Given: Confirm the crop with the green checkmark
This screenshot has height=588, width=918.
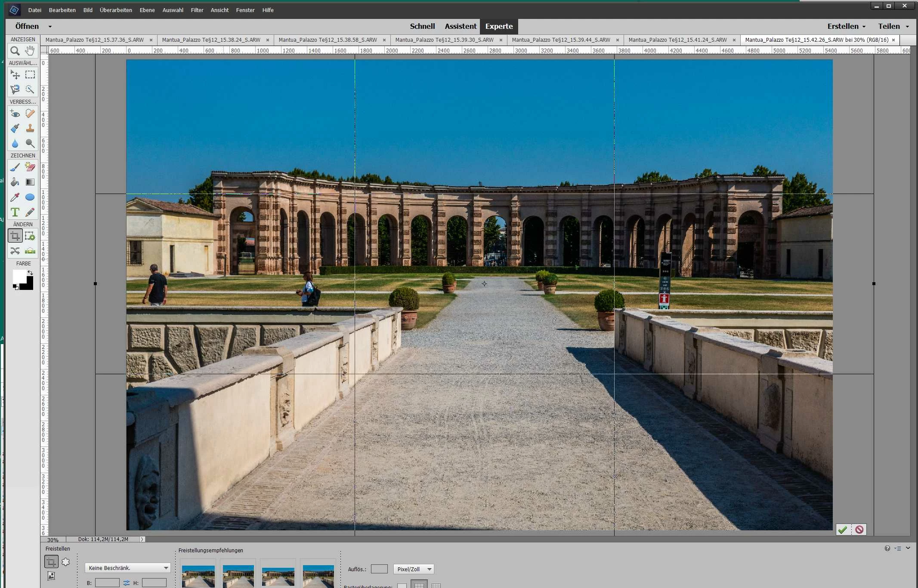Looking at the screenshot, I should coord(843,530).
